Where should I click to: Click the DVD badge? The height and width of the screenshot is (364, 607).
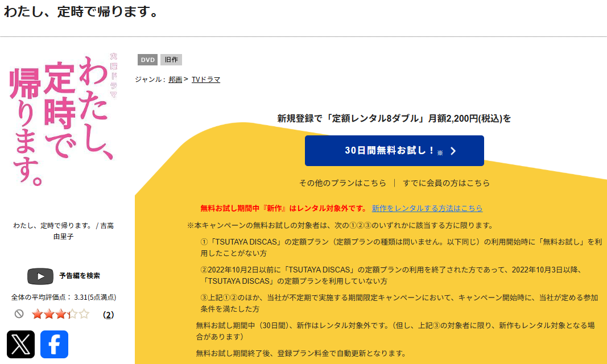point(147,60)
